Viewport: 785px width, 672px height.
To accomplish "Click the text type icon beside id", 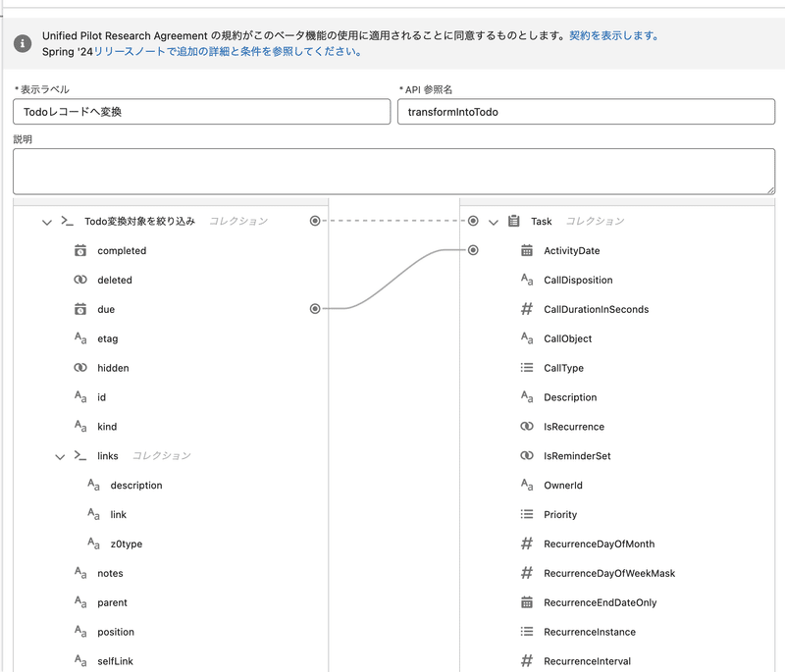I will coord(80,396).
